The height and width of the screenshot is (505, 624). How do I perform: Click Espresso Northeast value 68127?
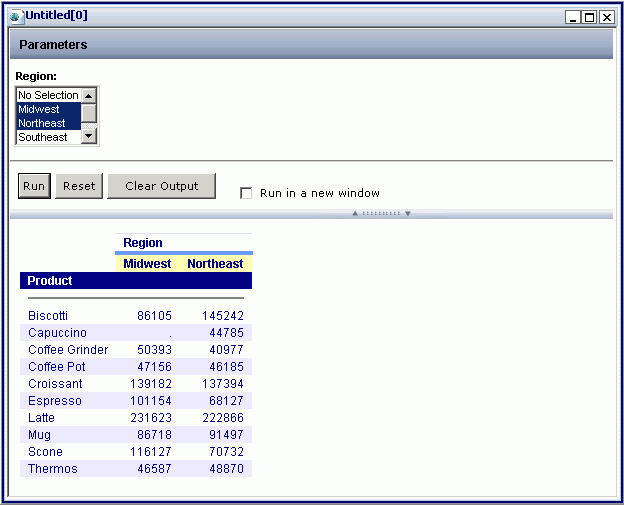click(226, 401)
